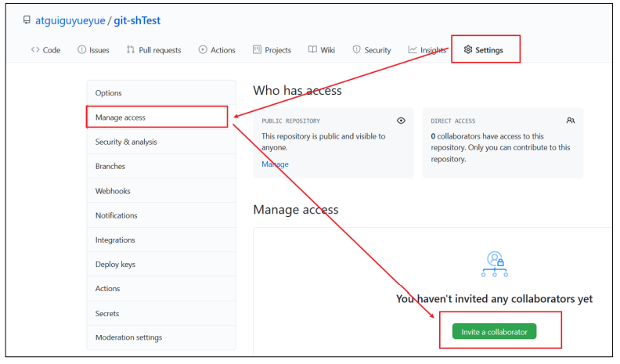
Task: Open the Projects tab
Action: (x=272, y=50)
